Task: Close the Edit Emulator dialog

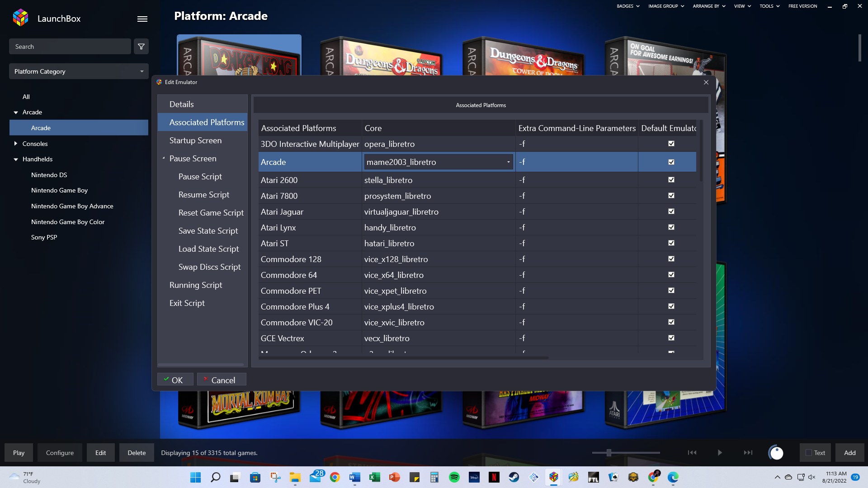Action: tap(706, 82)
